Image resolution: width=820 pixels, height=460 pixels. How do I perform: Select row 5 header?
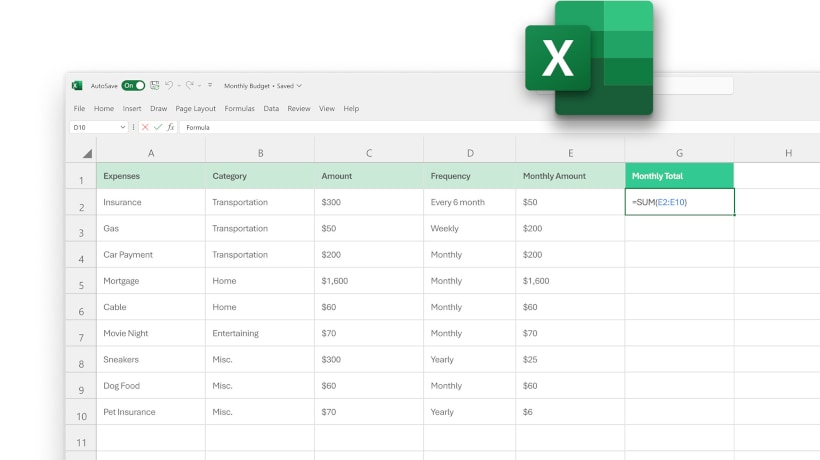pos(81,281)
